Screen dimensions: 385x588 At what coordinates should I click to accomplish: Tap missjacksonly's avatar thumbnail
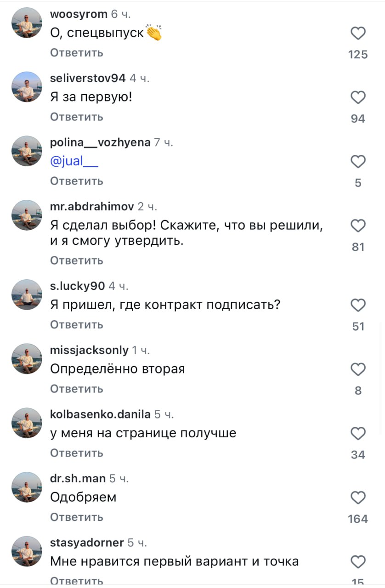(27, 358)
